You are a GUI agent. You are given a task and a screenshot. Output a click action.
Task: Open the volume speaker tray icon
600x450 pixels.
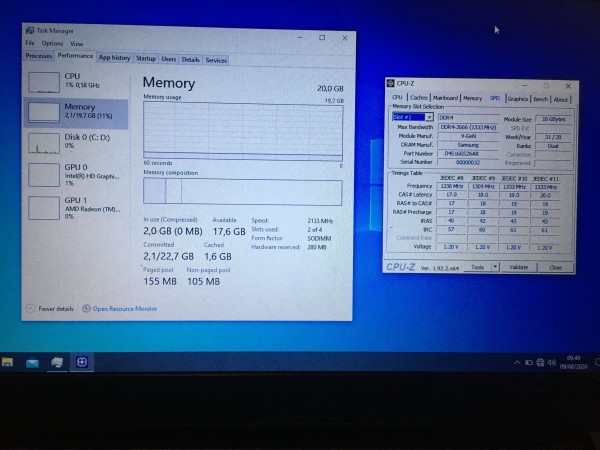pyautogui.click(x=551, y=362)
